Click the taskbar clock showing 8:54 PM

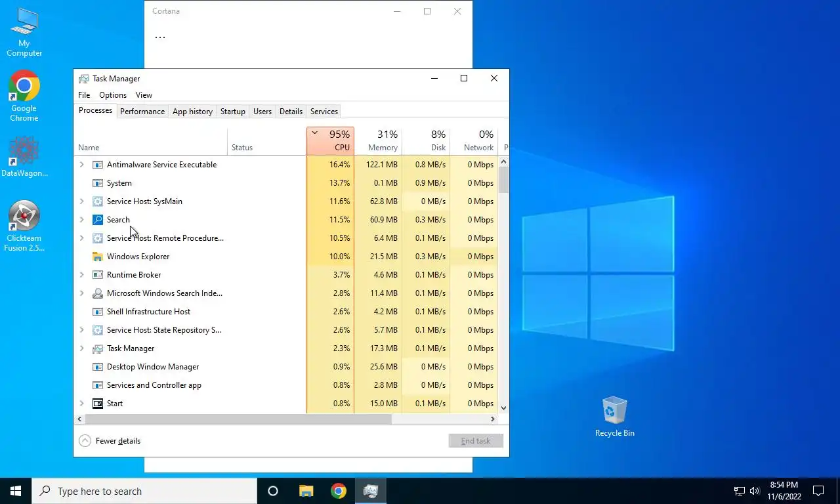784,491
